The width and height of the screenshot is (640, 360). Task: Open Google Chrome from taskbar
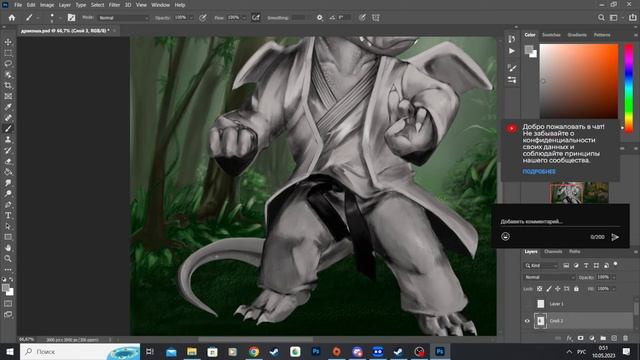(x=254, y=352)
